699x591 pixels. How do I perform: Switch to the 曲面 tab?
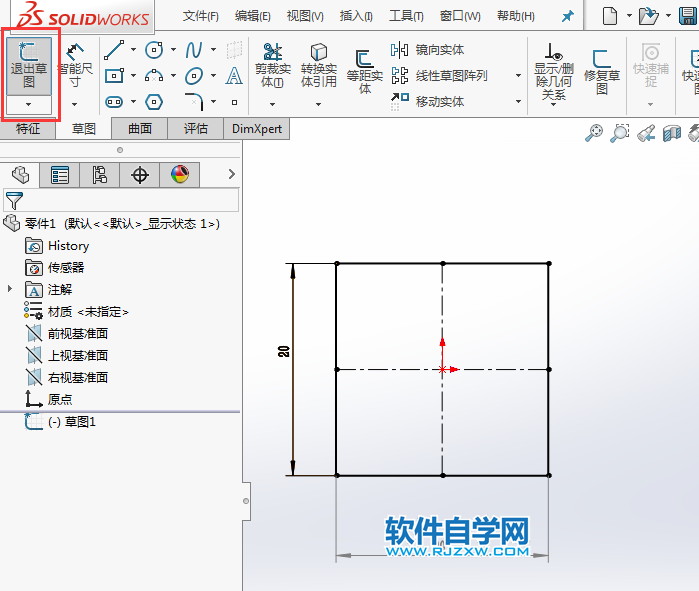click(140, 129)
